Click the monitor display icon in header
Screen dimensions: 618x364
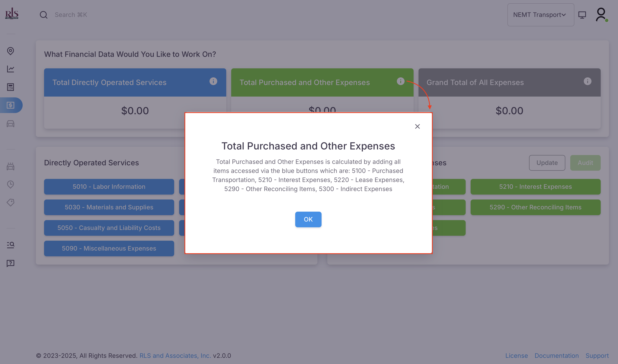(x=582, y=15)
